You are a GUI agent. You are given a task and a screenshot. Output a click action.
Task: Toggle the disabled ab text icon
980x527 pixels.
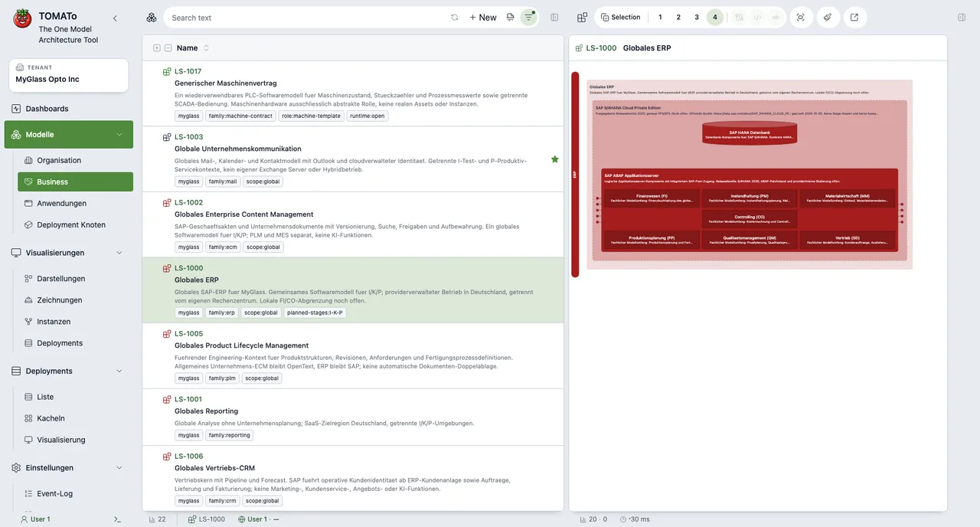(x=776, y=18)
